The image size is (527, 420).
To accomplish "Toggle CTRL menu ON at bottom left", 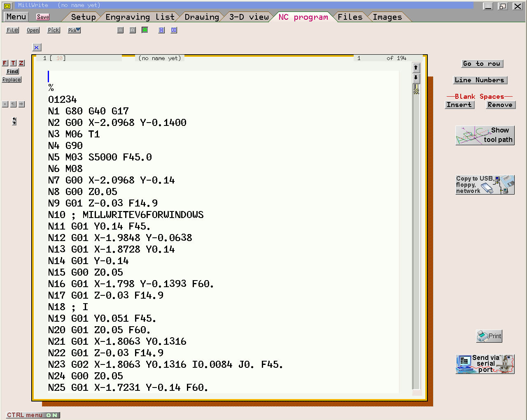I will point(33,415).
